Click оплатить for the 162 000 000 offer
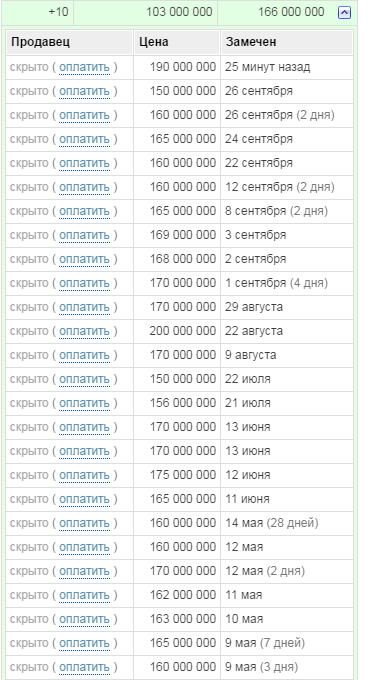 [x=85, y=595]
